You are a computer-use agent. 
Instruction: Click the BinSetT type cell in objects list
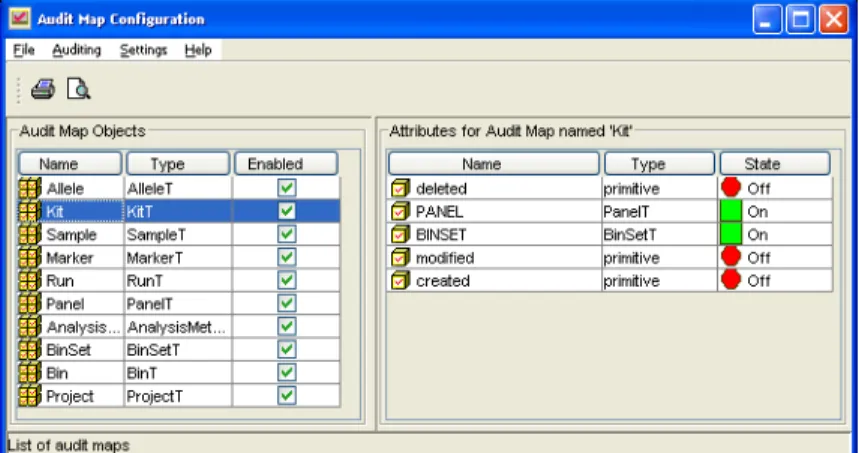177,350
